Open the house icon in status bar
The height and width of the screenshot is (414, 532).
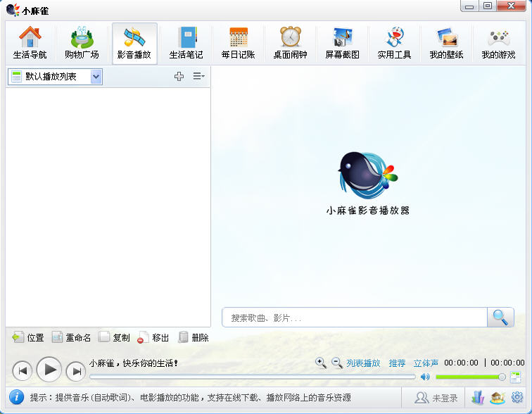pos(498,397)
